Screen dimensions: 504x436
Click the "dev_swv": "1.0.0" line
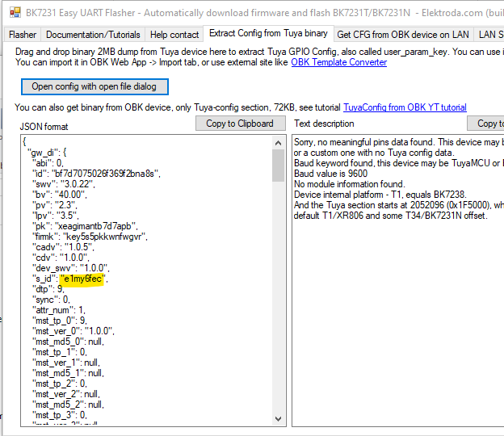pyautogui.click(x=71, y=268)
